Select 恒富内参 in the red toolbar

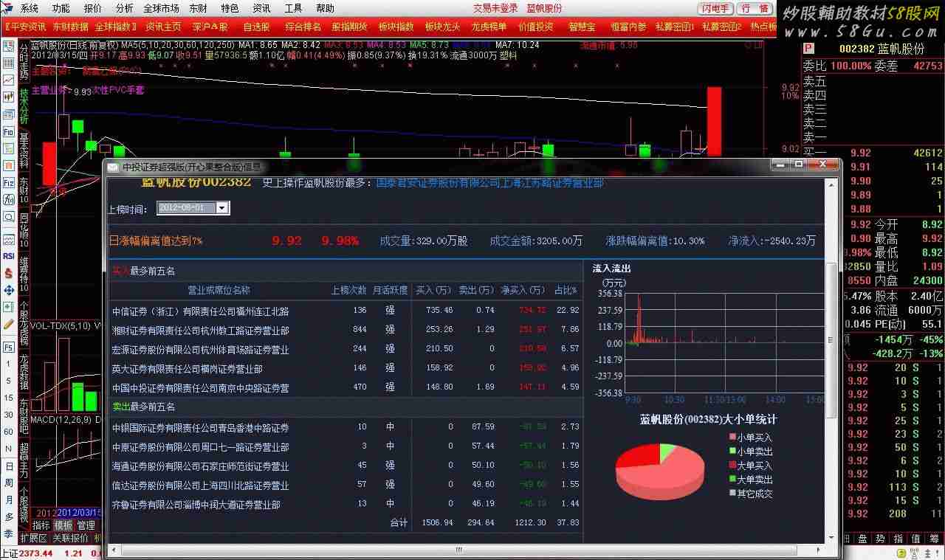(628, 27)
